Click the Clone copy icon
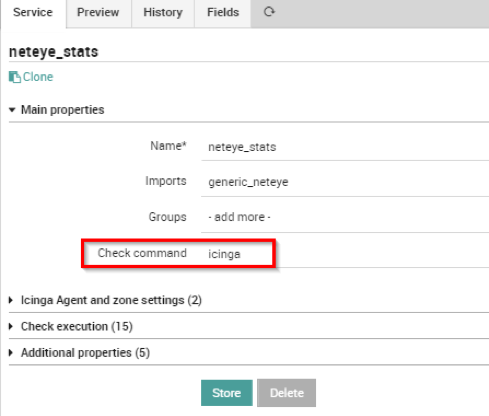The height and width of the screenshot is (416, 489). click(14, 77)
